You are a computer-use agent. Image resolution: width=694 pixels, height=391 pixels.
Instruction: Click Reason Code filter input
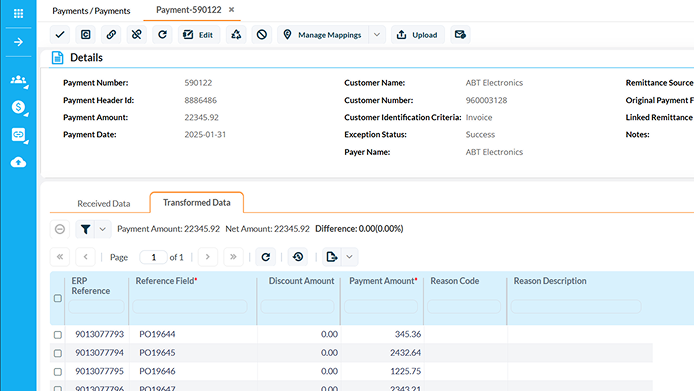pyautogui.click(x=464, y=306)
